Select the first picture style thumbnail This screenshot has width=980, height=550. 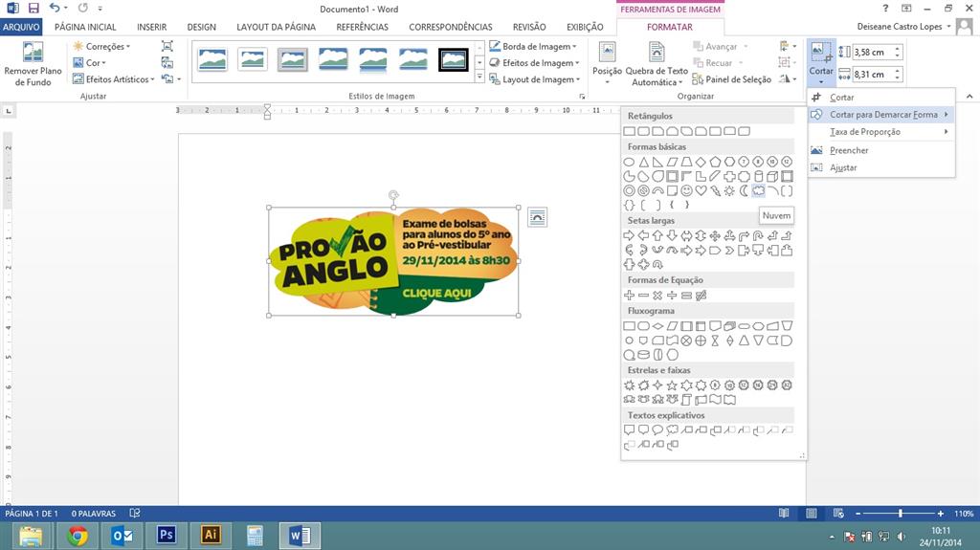click(212, 60)
